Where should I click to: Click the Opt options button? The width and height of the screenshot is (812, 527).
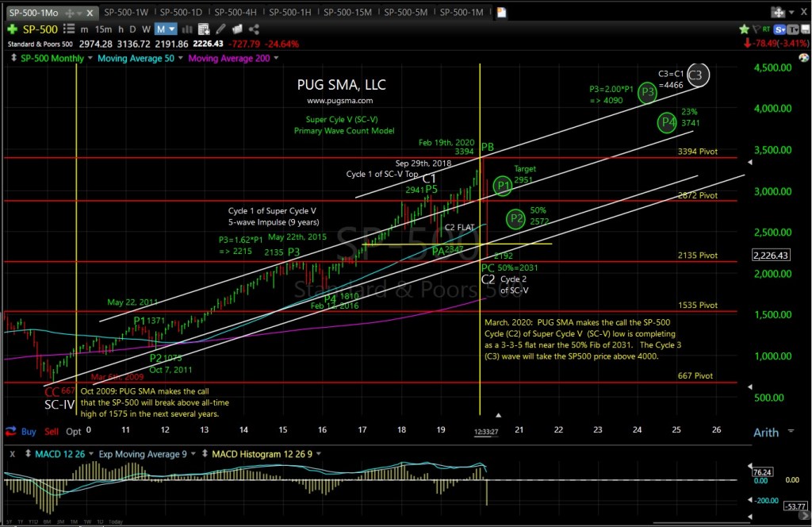pos(74,431)
